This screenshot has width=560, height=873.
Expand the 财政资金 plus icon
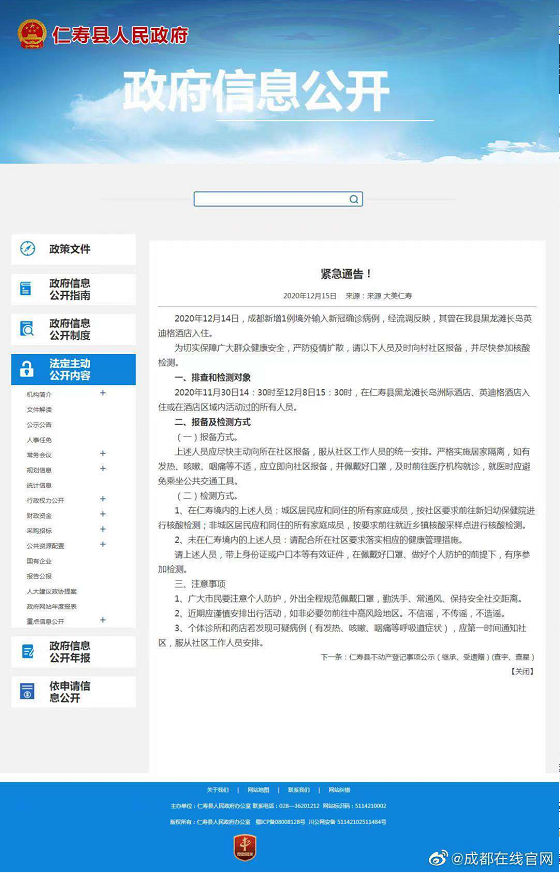tap(102, 514)
